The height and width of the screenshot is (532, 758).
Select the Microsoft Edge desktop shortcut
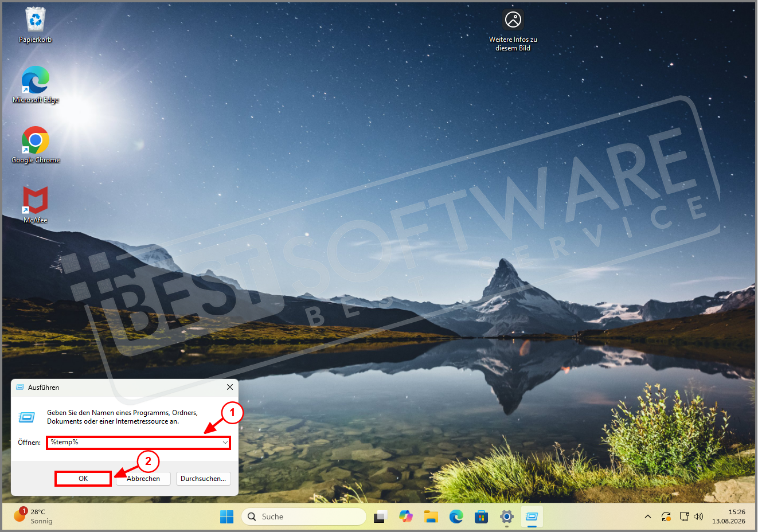tap(36, 84)
